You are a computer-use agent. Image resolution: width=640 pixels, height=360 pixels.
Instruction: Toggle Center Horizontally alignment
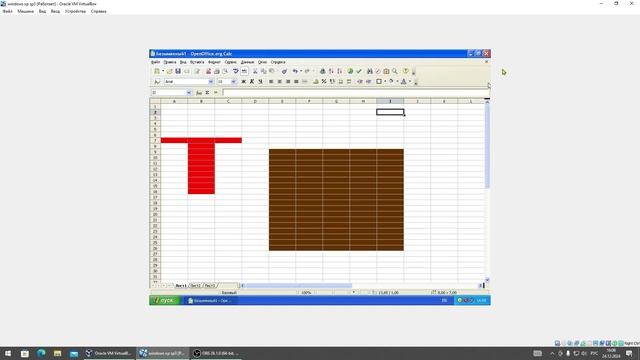click(280, 82)
